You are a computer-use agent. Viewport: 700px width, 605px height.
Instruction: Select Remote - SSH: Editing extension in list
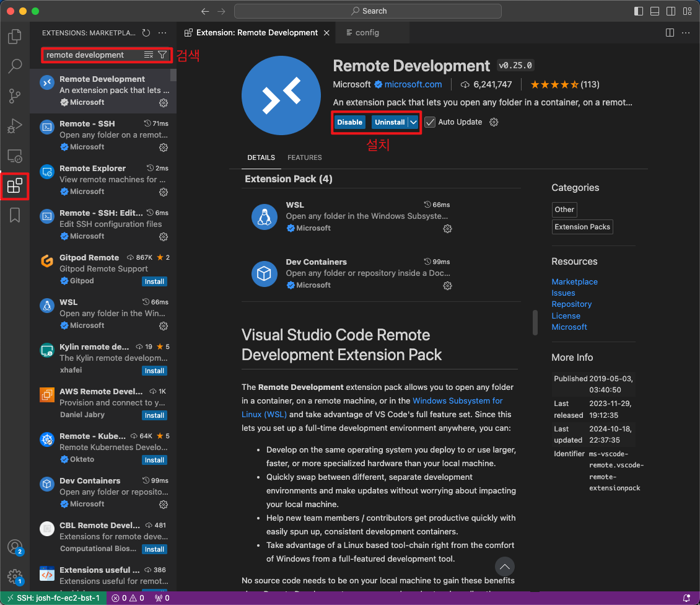coord(103,224)
